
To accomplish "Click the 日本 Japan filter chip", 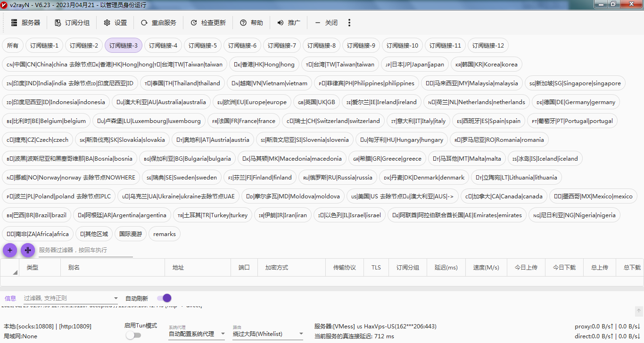I will coord(415,65).
